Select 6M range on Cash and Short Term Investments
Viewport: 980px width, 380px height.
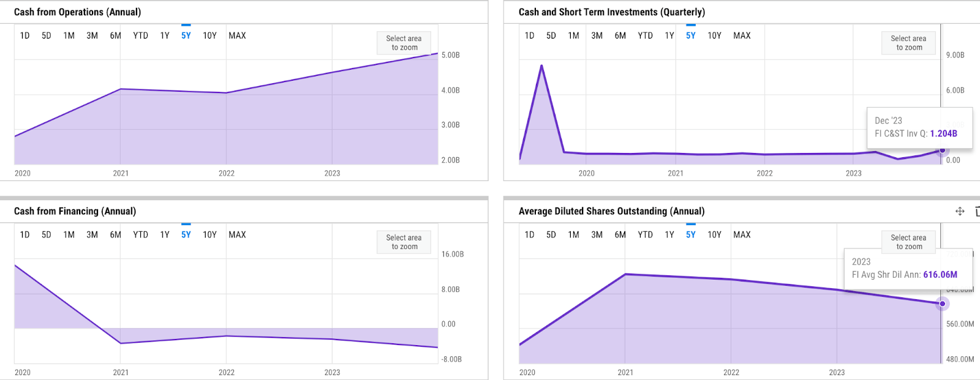[x=620, y=35]
